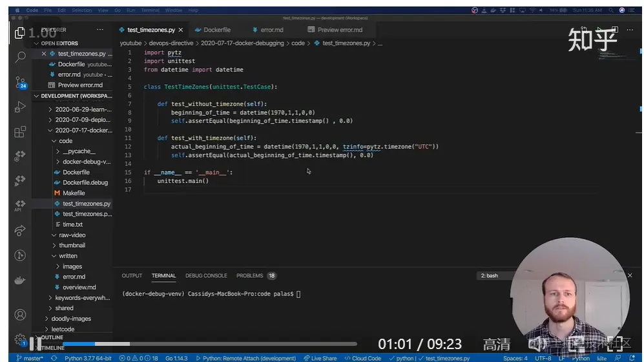Image resolution: width=644 pixels, height=362 pixels.
Task: Close the terminal panel
Action: 630,275
